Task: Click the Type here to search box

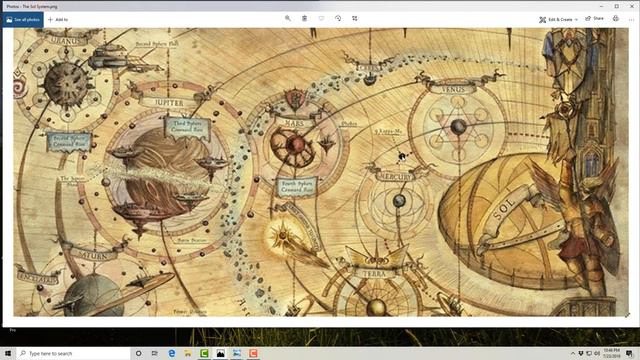Action: click(x=73, y=353)
